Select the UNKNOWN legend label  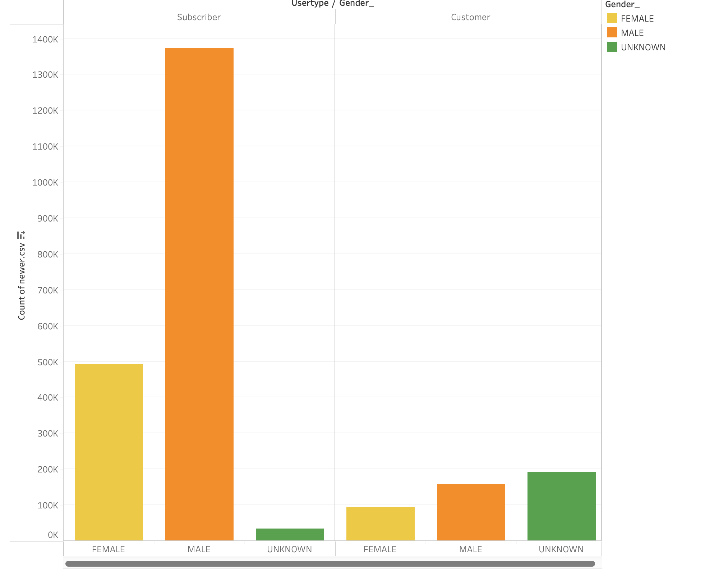point(643,47)
